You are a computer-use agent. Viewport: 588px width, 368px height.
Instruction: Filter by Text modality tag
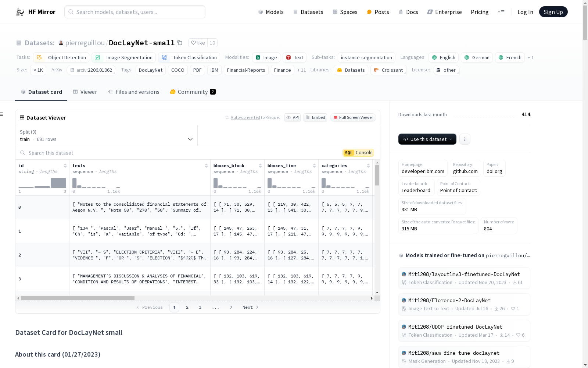click(295, 57)
